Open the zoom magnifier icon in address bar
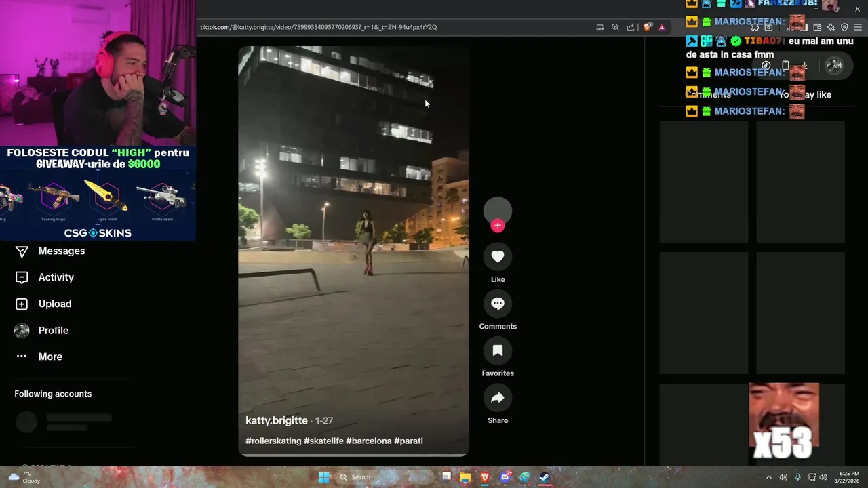Viewport: 868px width, 488px height. pyautogui.click(x=615, y=27)
